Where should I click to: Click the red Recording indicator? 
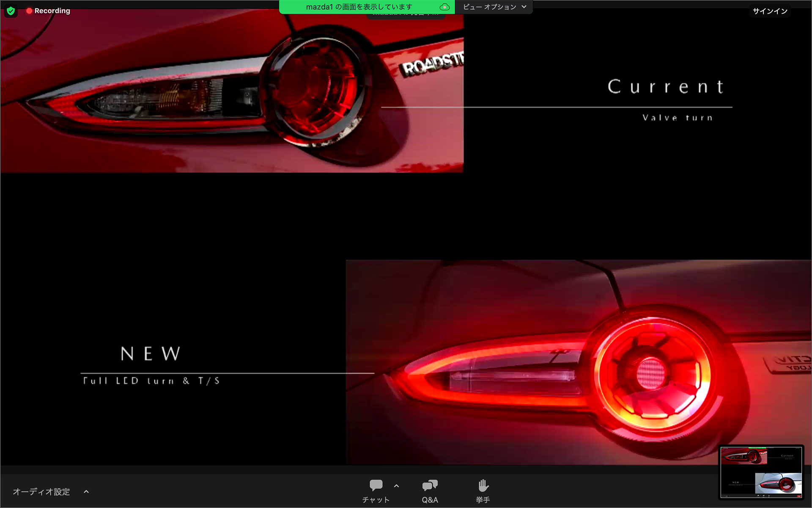(48, 11)
